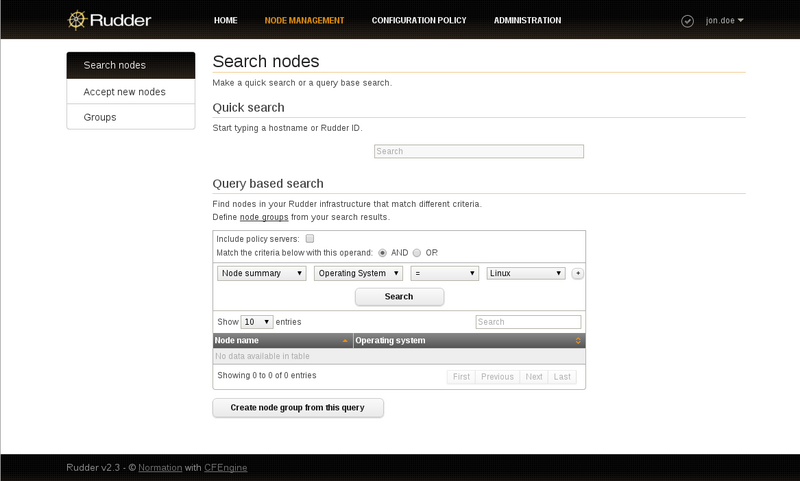The height and width of the screenshot is (481, 800).
Task: Click the 'Quick search' heading
Action: [x=248, y=108]
